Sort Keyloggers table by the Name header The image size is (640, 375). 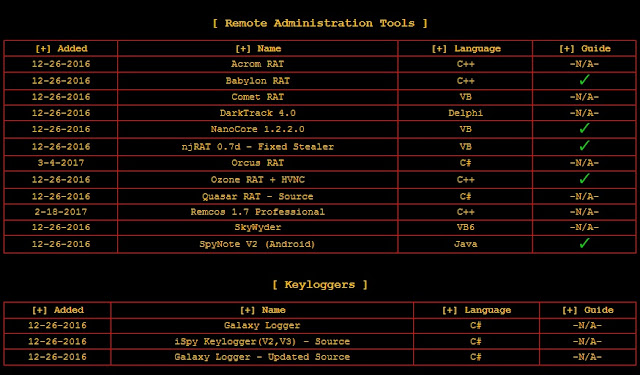[x=262, y=310]
